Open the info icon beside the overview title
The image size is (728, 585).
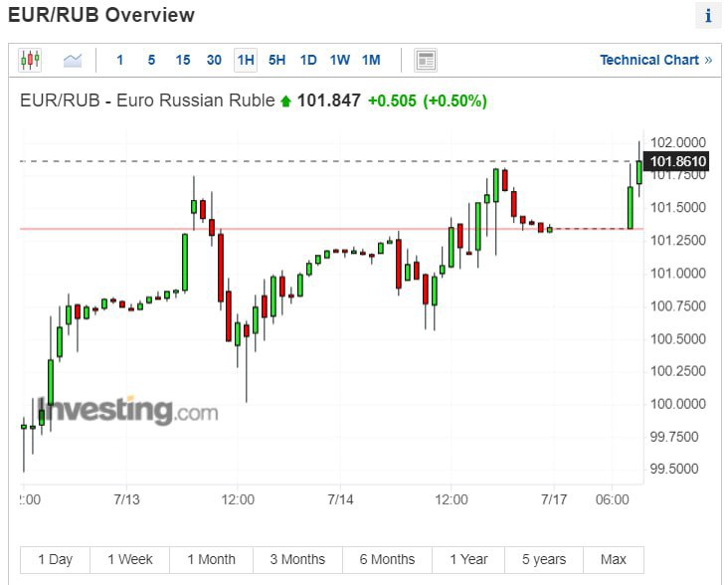(x=708, y=16)
